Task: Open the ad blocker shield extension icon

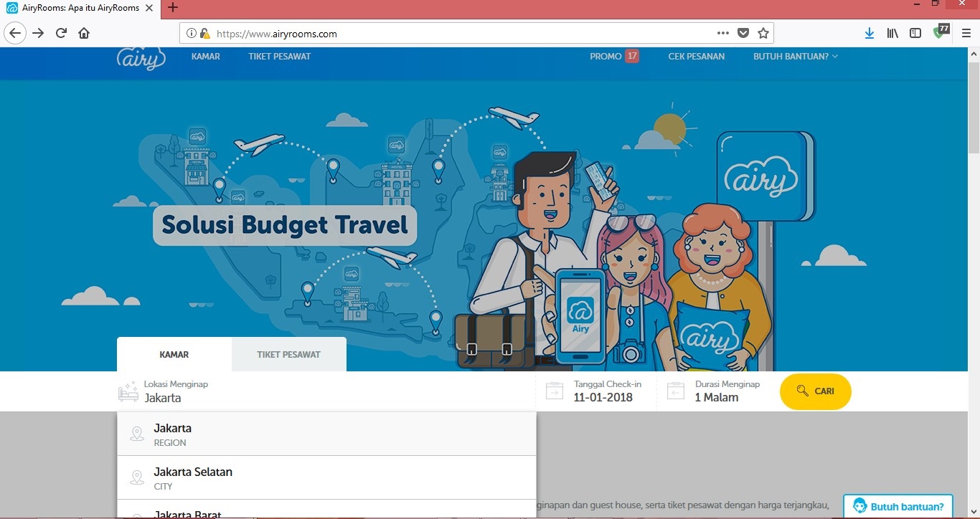Action: click(x=939, y=33)
